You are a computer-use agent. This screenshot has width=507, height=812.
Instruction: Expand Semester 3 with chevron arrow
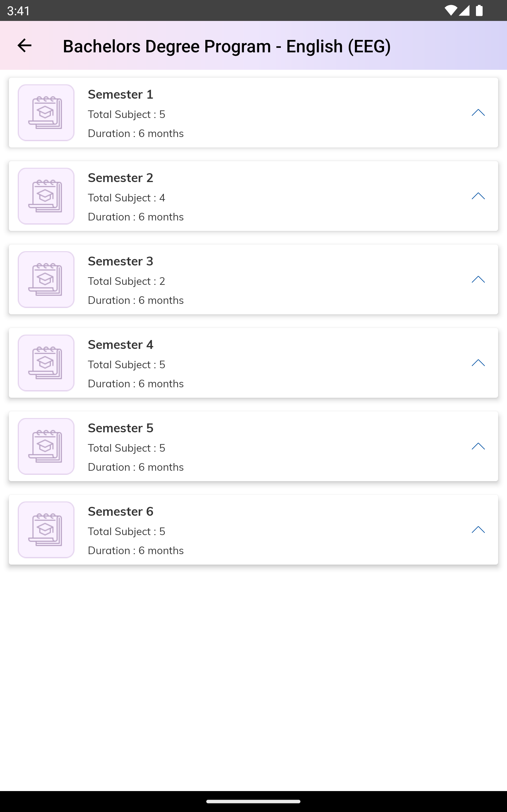point(478,279)
